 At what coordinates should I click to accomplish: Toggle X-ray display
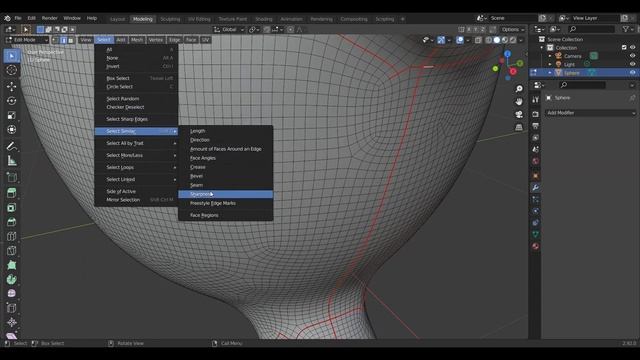click(x=478, y=40)
